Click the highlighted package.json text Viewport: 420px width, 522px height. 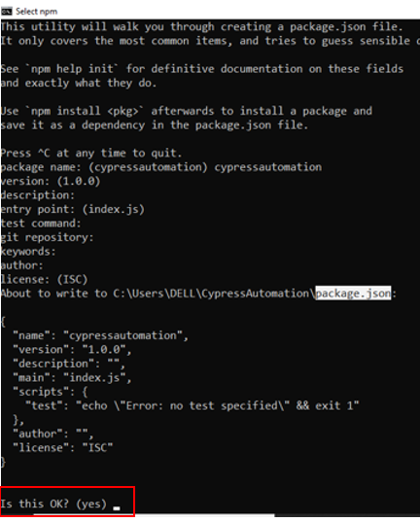coord(353,293)
